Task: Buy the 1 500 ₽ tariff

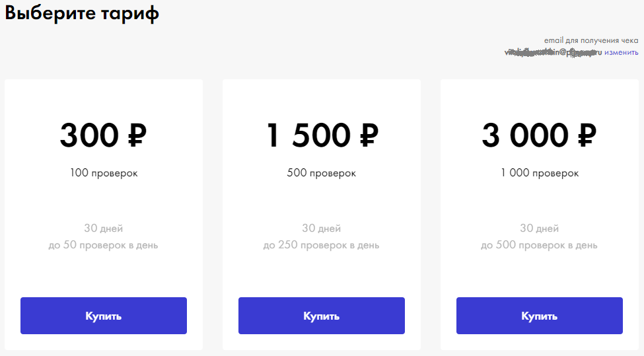Action: coord(322,316)
